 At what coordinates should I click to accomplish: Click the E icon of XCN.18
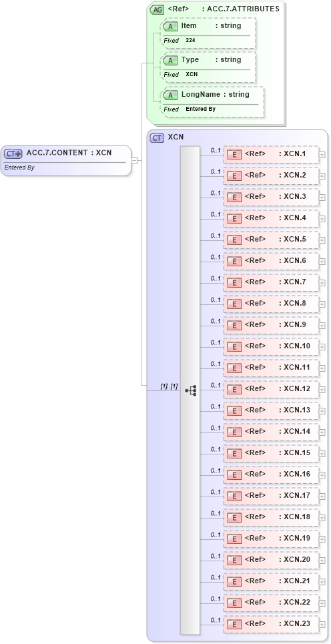[234, 518]
